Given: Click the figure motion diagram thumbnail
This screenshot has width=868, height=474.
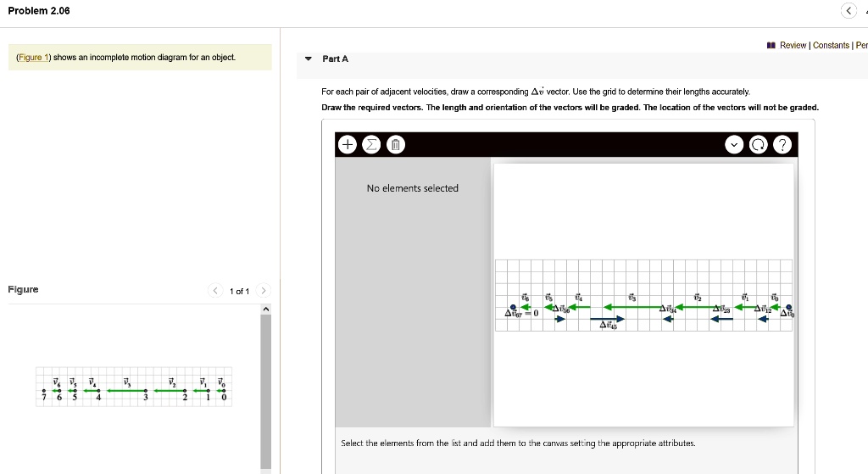Looking at the screenshot, I should pyautogui.click(x=133, y=387).
